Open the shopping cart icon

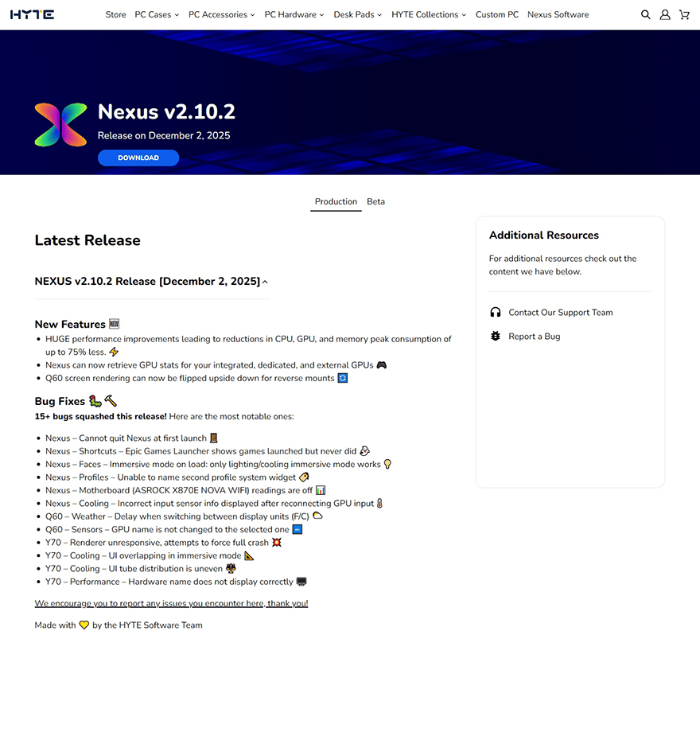click(685, 14)
